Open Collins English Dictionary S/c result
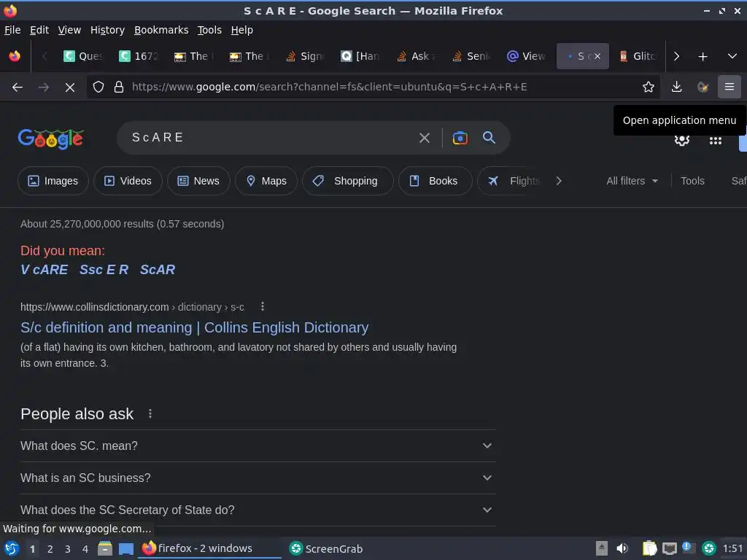The image size is (747, 560). coord(194,327)
